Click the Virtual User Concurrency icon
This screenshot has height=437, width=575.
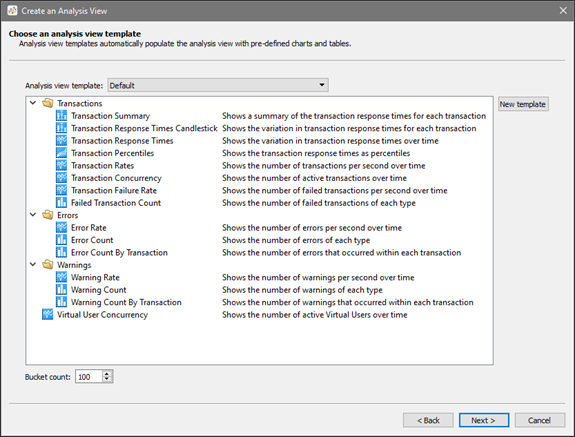tap(47, 315)
